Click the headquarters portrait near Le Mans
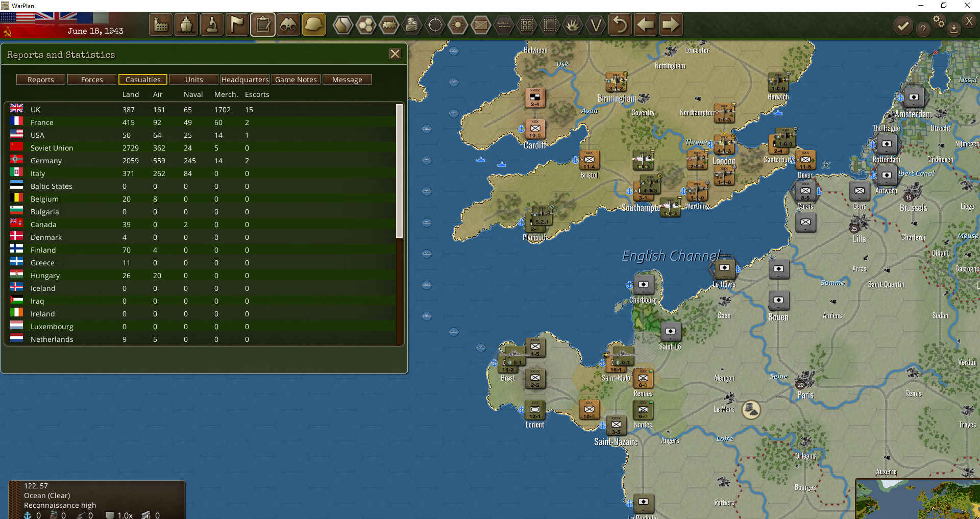 [751, 409]
